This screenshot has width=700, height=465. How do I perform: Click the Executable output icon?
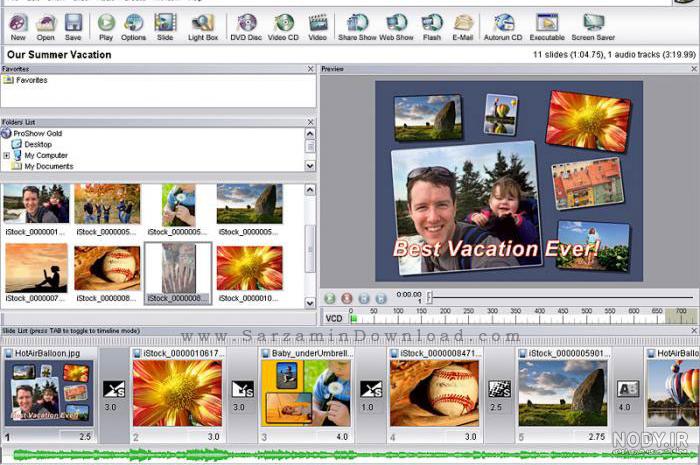point(547,27)
